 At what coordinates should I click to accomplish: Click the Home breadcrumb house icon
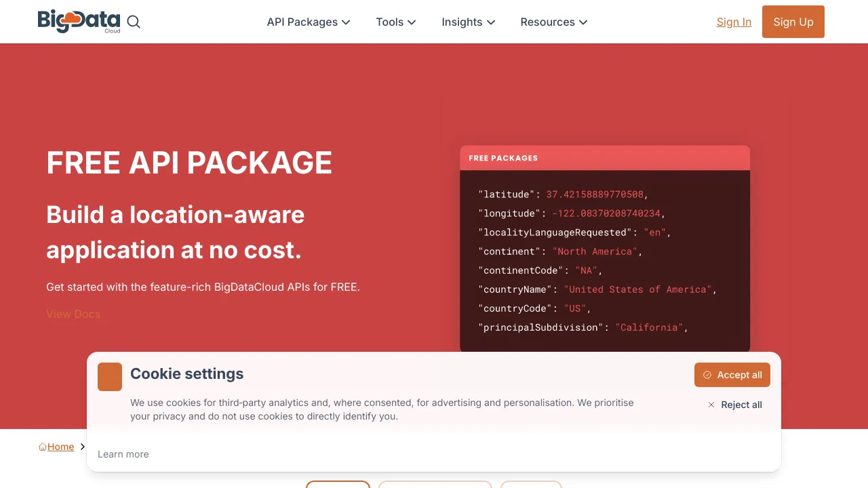[x=43, y=447]
